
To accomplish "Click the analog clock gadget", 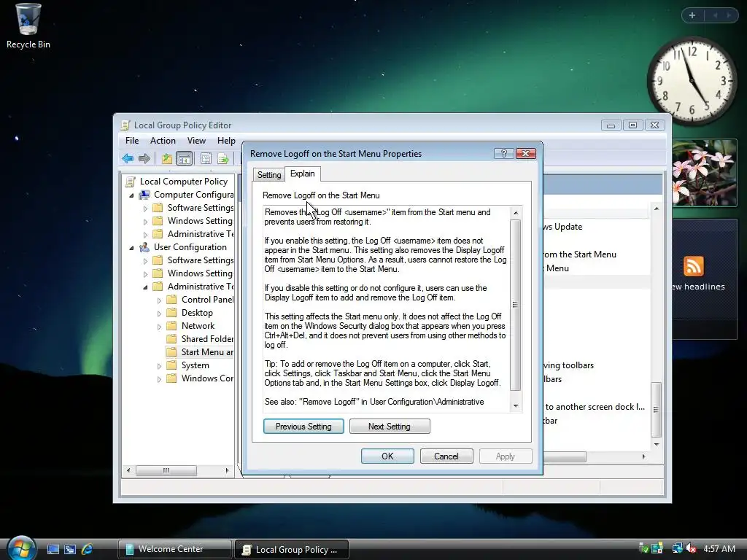I will [x=692, y=81].
